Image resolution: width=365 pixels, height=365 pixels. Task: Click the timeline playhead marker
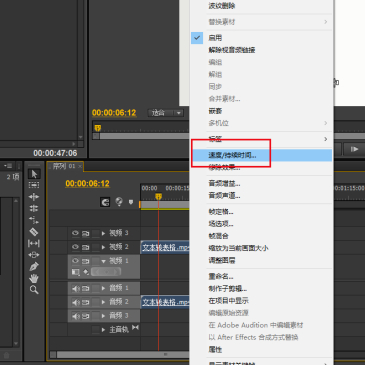tap(159, 197)
